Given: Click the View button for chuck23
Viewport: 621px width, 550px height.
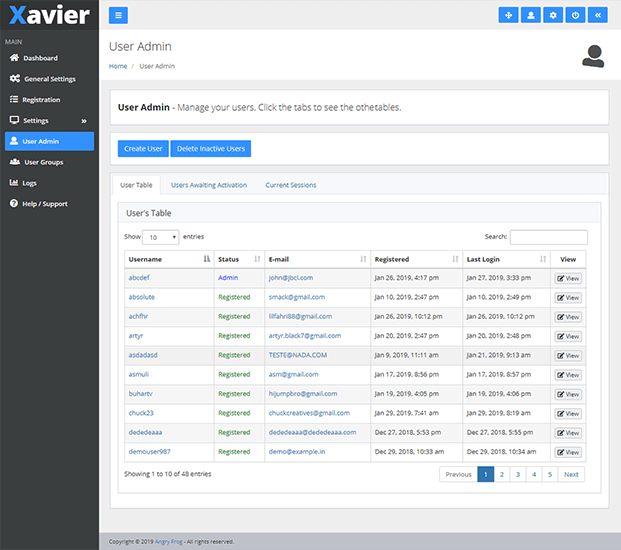Looking at the screenshot, I should coord(568,414).
